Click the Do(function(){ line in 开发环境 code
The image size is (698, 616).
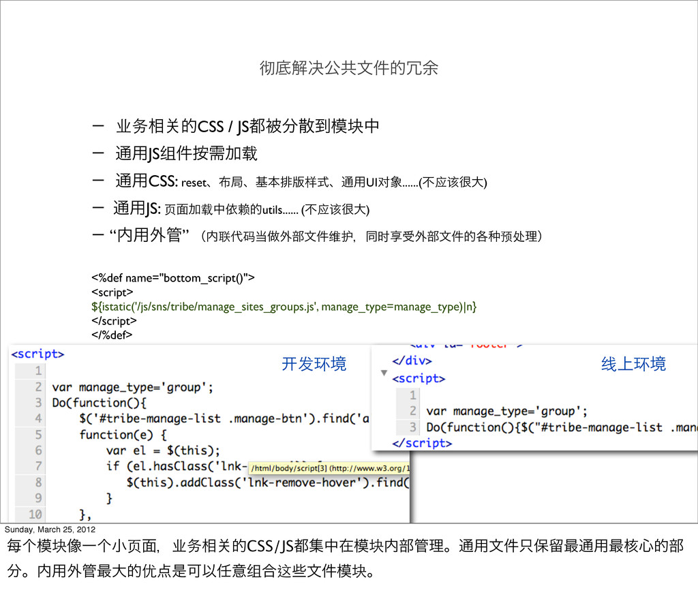(x=100, y=403)
